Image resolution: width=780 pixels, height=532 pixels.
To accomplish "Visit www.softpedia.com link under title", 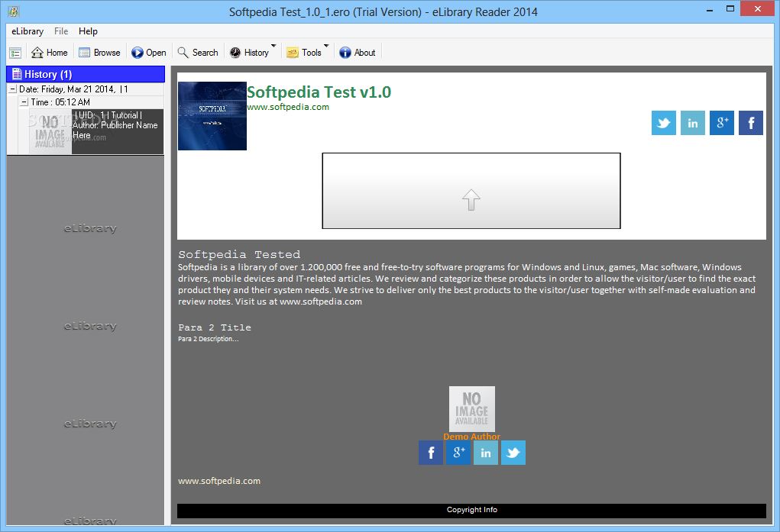I will [288, 107].
